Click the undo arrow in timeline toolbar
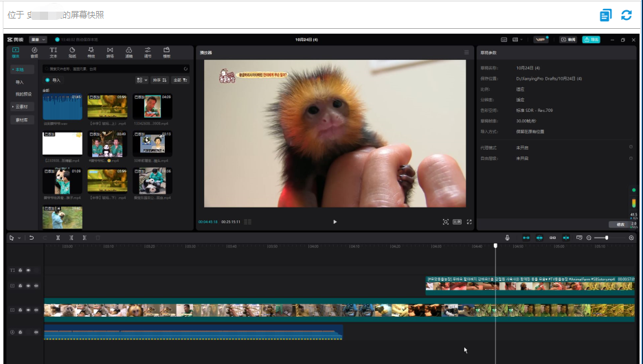 click(31, 238)
